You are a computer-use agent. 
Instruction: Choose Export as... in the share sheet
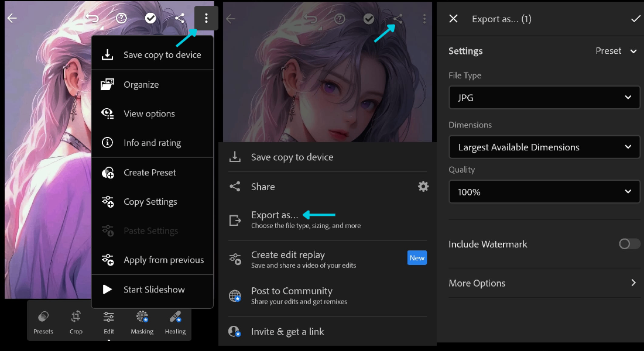click(327, 220)
